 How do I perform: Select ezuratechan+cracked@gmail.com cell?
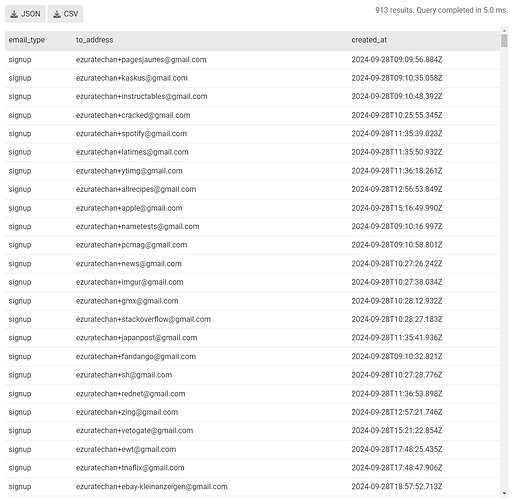click(133, 115)
